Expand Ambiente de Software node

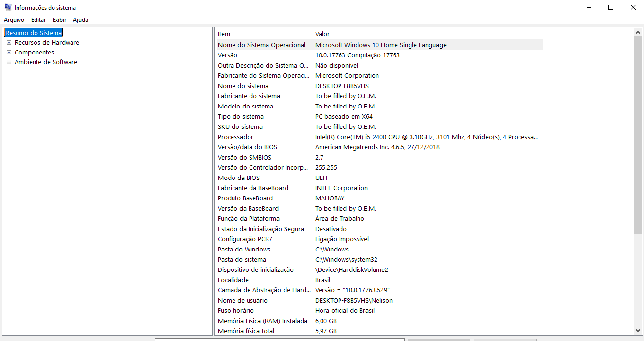tap(9, 62)
